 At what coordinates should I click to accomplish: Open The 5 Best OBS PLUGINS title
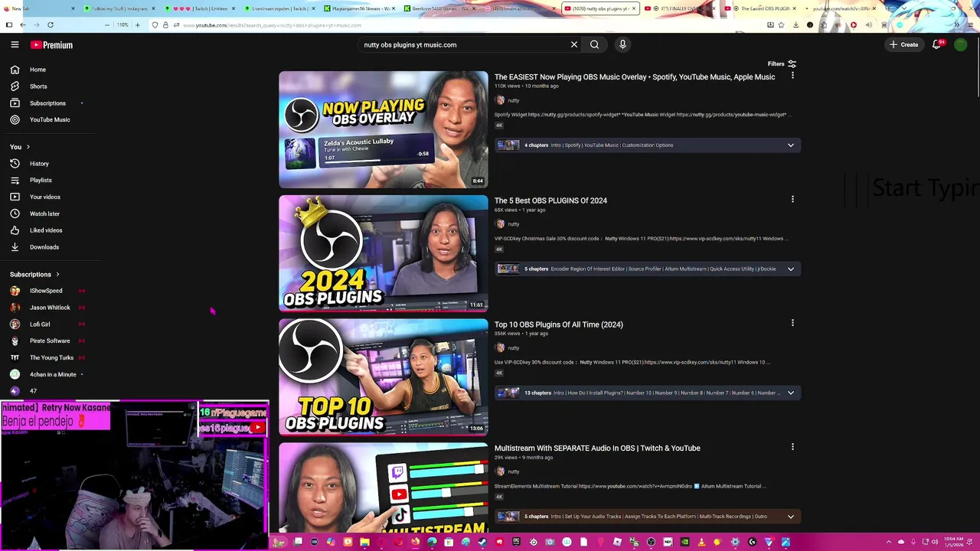550,201
